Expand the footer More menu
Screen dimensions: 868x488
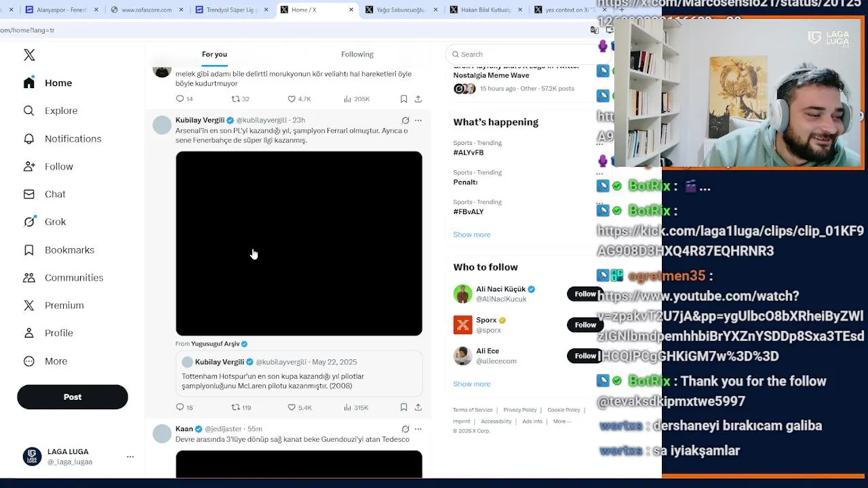point(561,422)
